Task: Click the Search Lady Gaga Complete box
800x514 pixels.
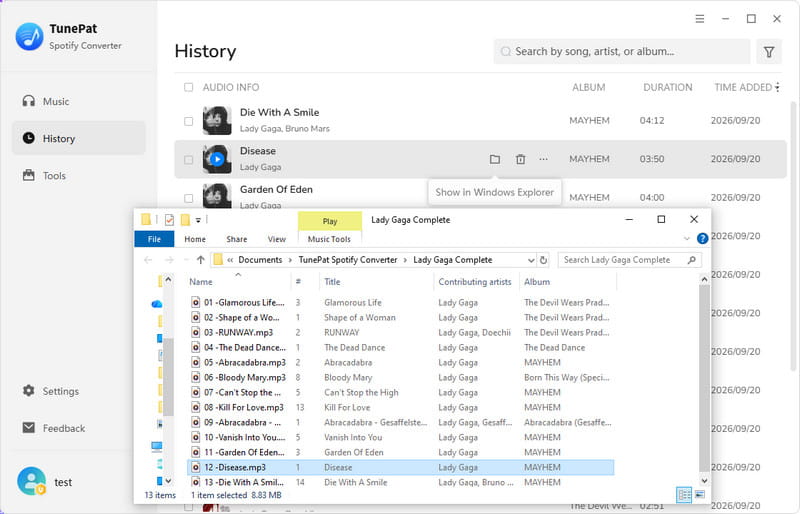Action: pyautogui.click(x=630, y=260)
